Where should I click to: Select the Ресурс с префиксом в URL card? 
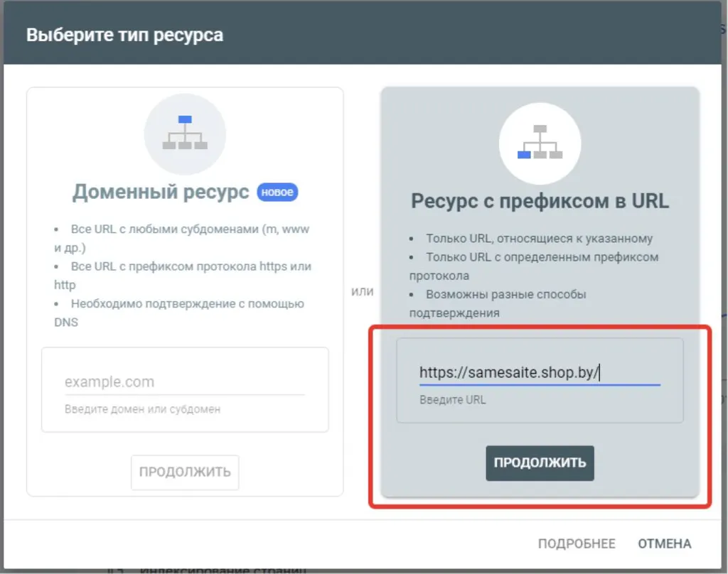coord(540,201)
